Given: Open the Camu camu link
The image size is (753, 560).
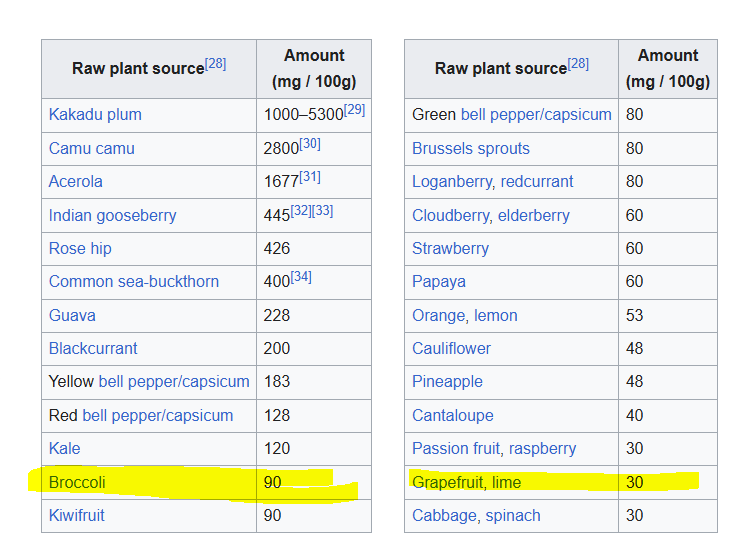Looking at the screenshot, I should [92, 148].
